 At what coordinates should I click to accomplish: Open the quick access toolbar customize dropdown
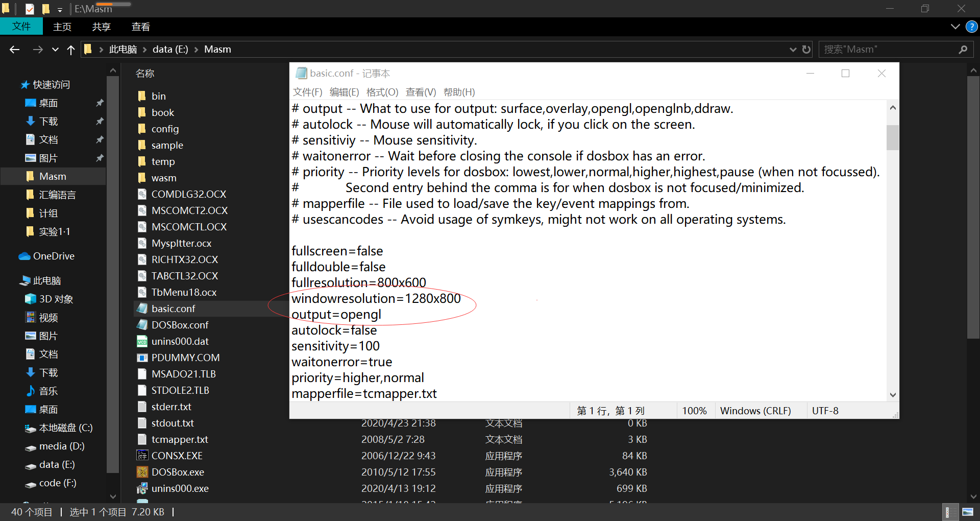60,9
